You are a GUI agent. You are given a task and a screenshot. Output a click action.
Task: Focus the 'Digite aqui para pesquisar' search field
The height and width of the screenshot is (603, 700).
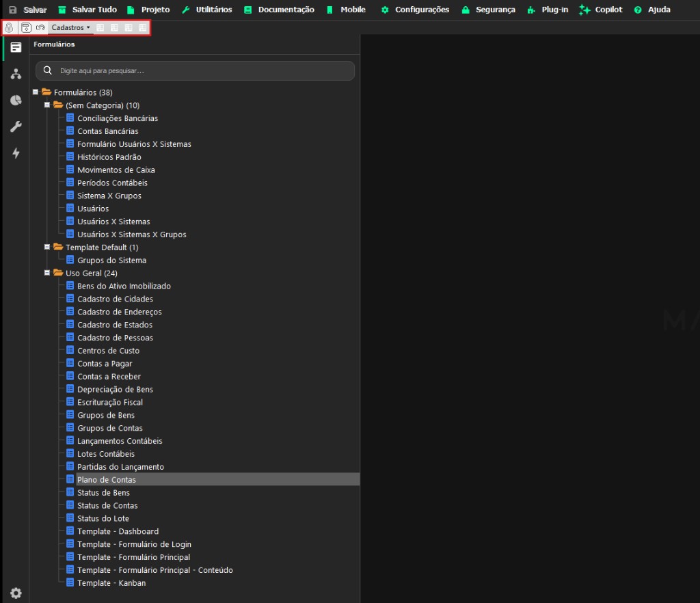click(x=195, y=71)
